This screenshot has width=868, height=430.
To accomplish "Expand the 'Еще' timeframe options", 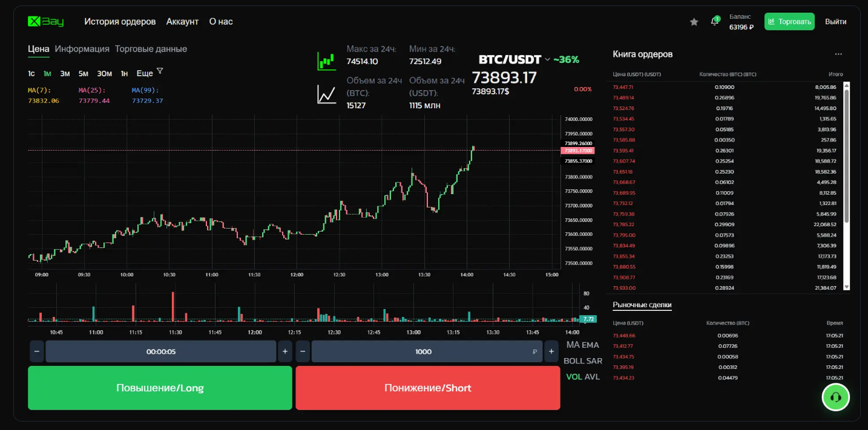I will coord(145,74).
